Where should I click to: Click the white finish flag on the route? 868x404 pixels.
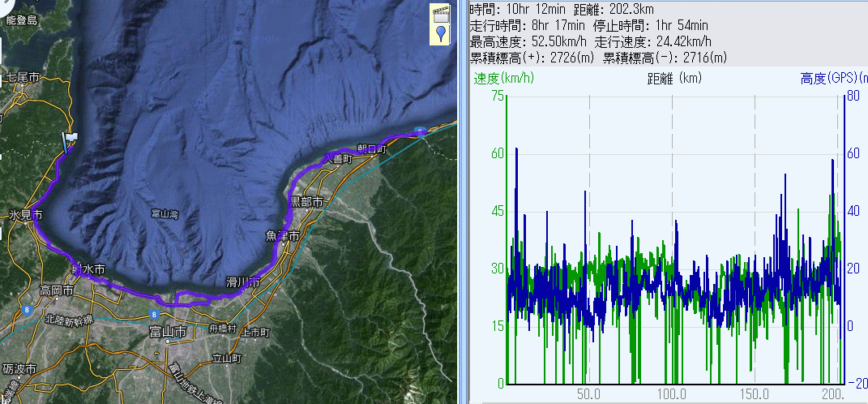(x=70, y=141)
